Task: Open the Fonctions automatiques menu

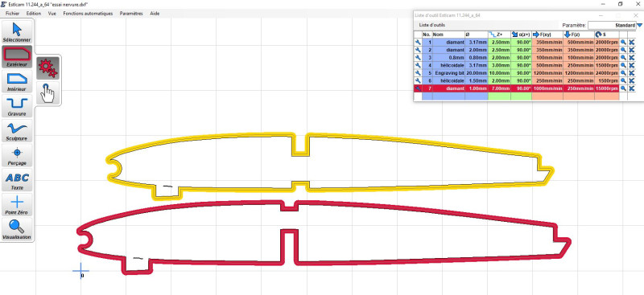Action: pos(88,13)
